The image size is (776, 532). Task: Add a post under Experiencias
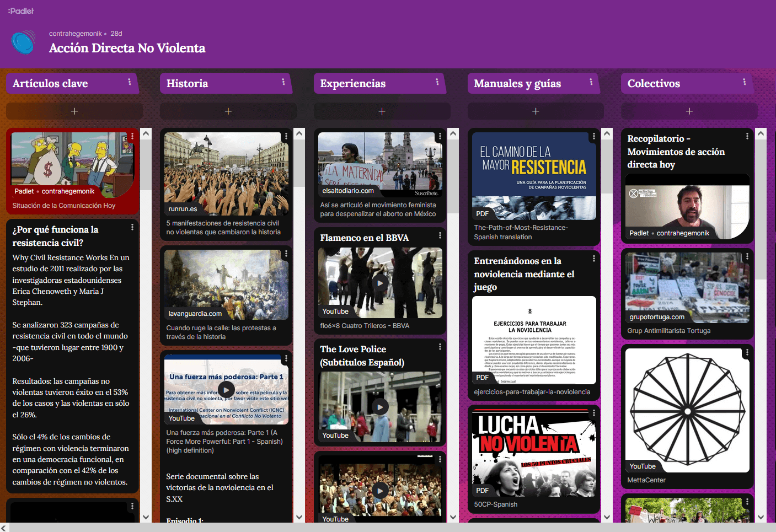382,111
